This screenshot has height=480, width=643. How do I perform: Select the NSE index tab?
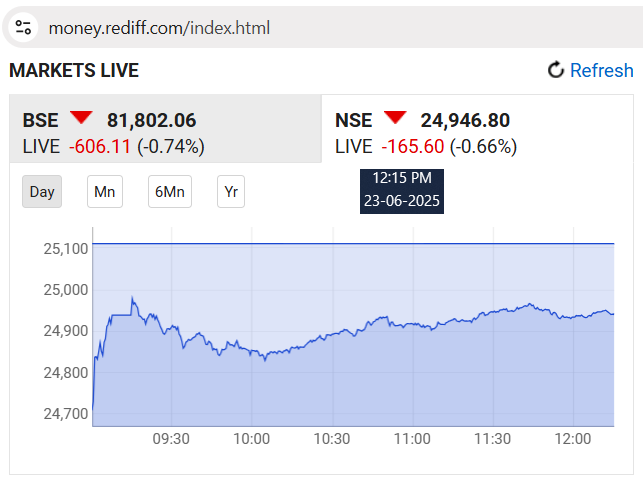coord(477,129)
